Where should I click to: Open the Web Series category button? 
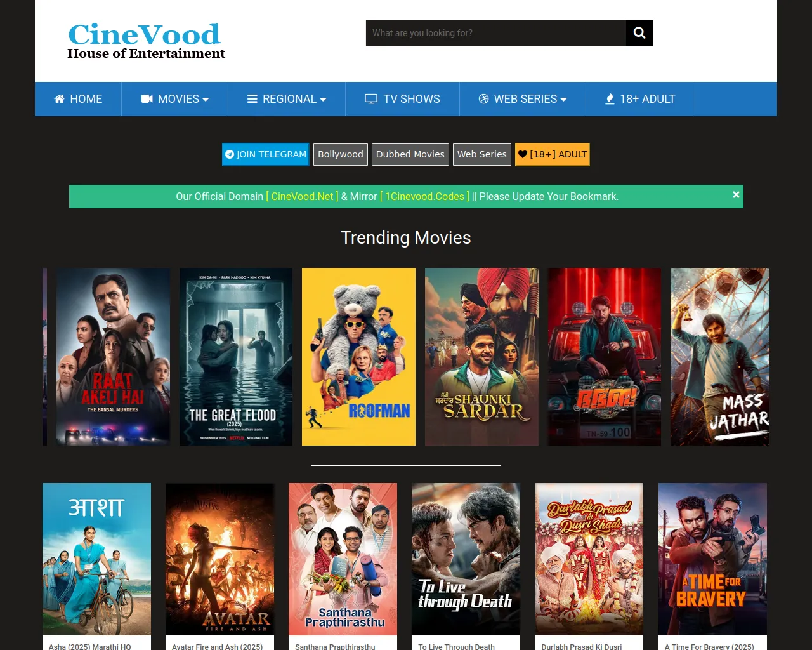(x=482, y=154)
